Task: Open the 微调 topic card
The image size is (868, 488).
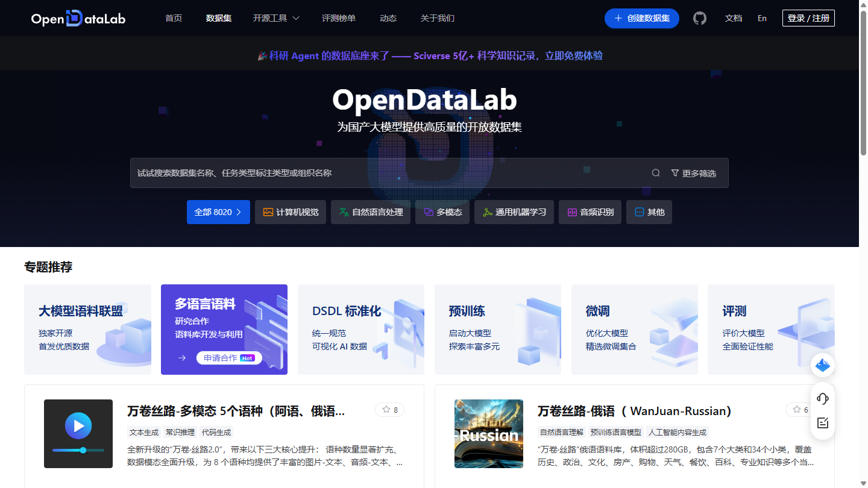Action: click(635, 330)
